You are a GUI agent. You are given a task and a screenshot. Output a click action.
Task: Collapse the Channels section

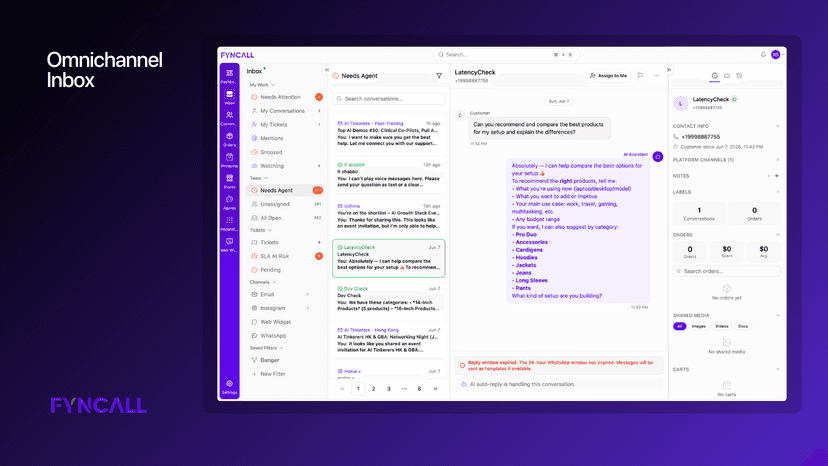tap(263, 282)
